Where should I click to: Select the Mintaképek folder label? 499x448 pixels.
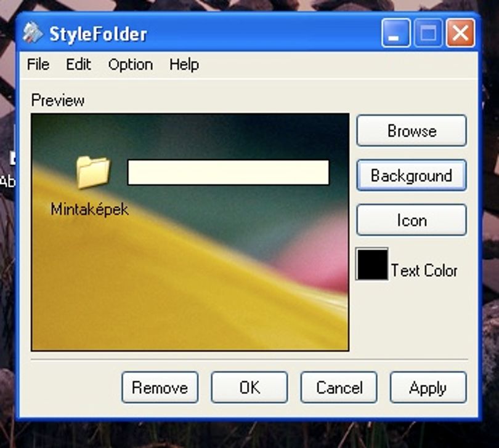pyautogui.click(x=90, y=209)
